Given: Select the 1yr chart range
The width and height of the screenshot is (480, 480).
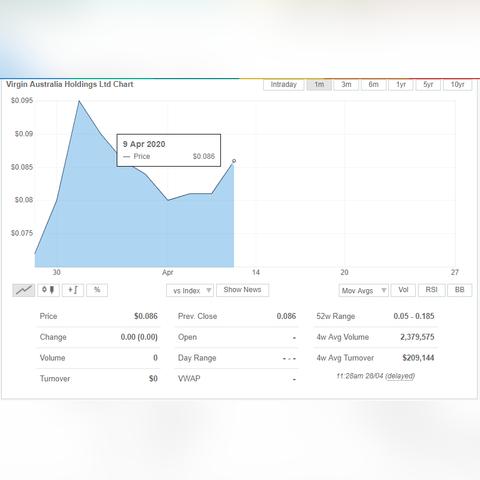Looking at the screenshot, I should click(401, 85).
